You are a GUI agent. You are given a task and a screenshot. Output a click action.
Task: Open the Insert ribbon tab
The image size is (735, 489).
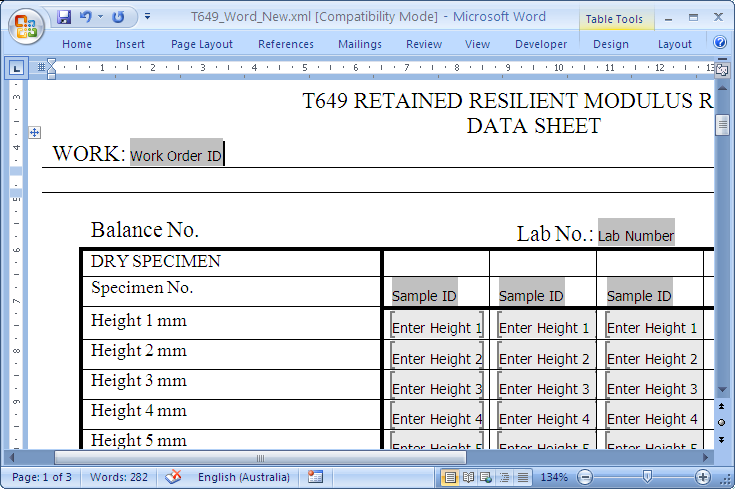click(x=130, y=44)
